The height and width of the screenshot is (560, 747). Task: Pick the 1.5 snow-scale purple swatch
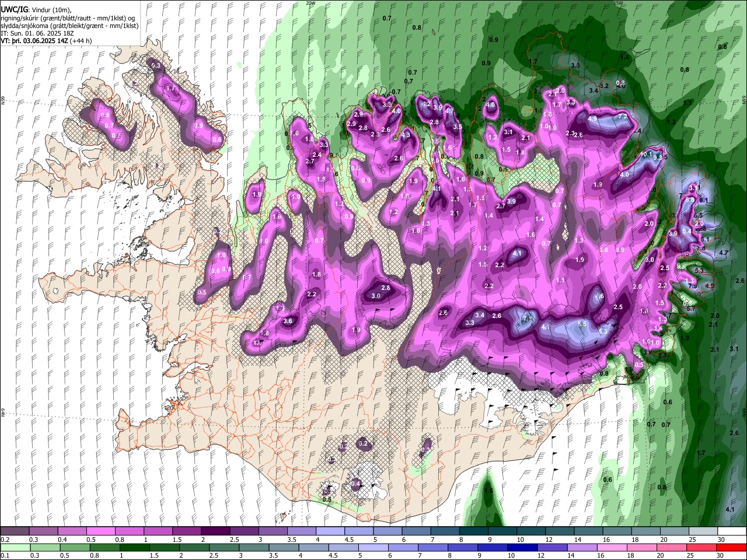coord(186,531)
